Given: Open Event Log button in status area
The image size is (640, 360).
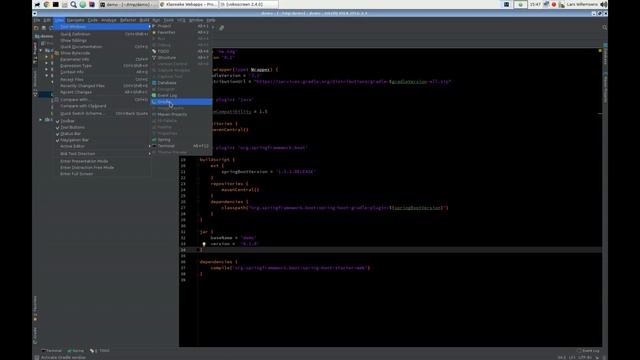Looking at the screenshot, I should (589, 351).
